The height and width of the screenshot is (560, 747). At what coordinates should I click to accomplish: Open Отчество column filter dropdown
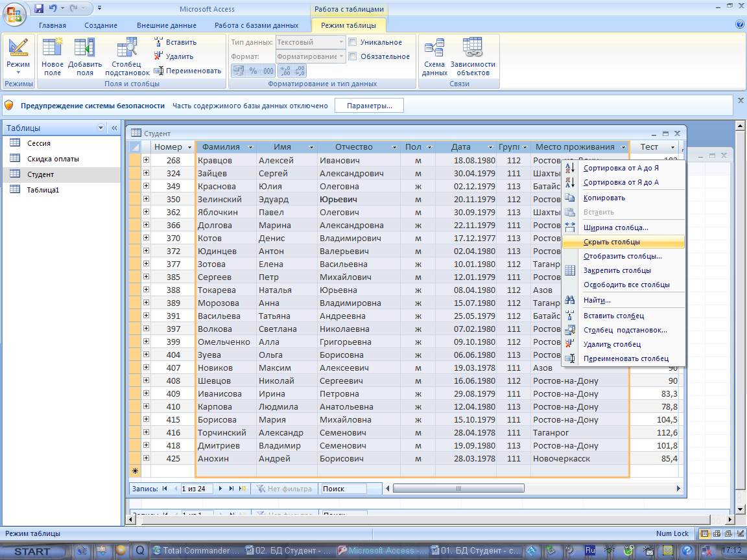[394, 148]
